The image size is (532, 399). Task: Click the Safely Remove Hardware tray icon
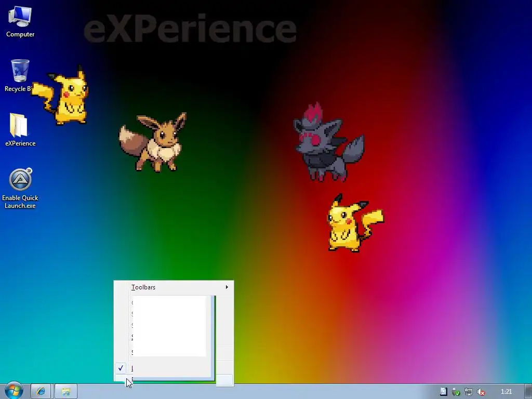tap(456, 392)
